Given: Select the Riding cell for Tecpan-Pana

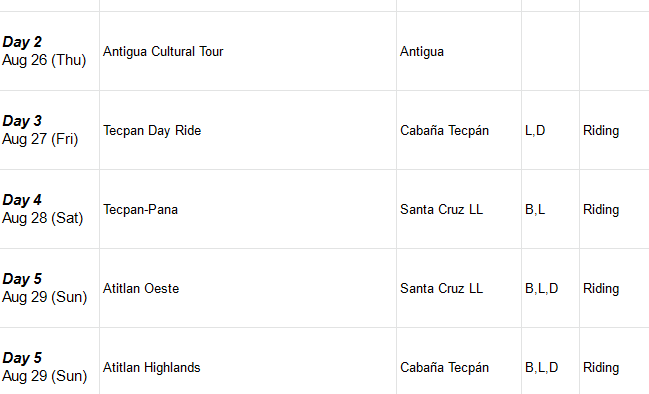Looking at the screenshot, I should 615,209.
